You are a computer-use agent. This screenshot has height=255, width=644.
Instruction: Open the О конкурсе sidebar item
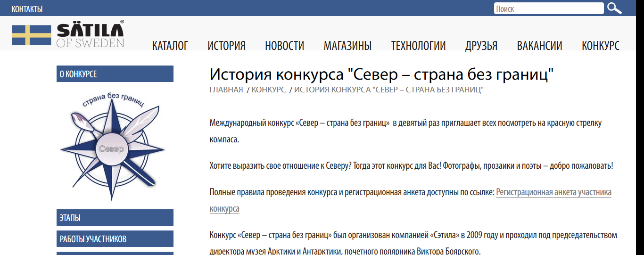click(115, 74)
